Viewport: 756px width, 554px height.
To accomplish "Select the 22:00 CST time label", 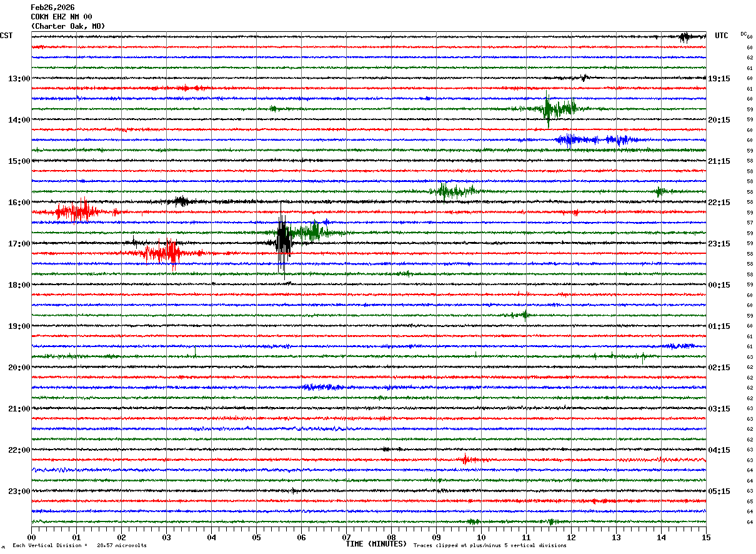I will [x=19, y=450].
